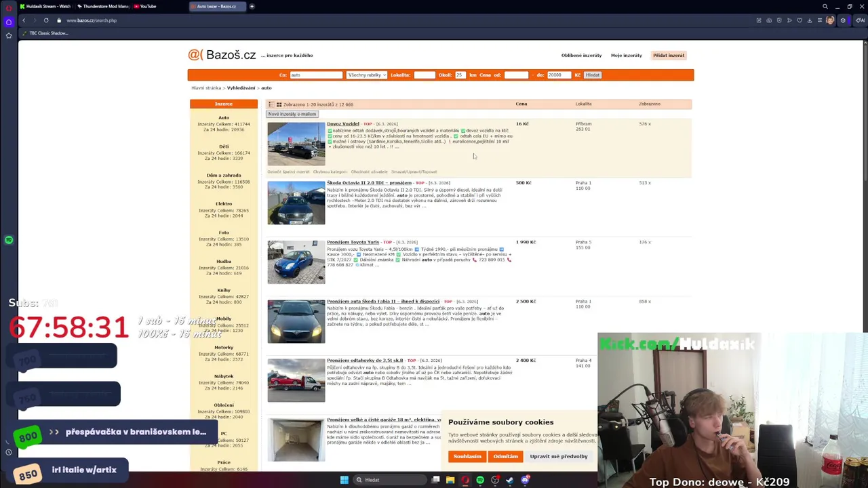The image size is (868, 488).
Task: Click the Task View taskbar icon
Action: point(435,480)
